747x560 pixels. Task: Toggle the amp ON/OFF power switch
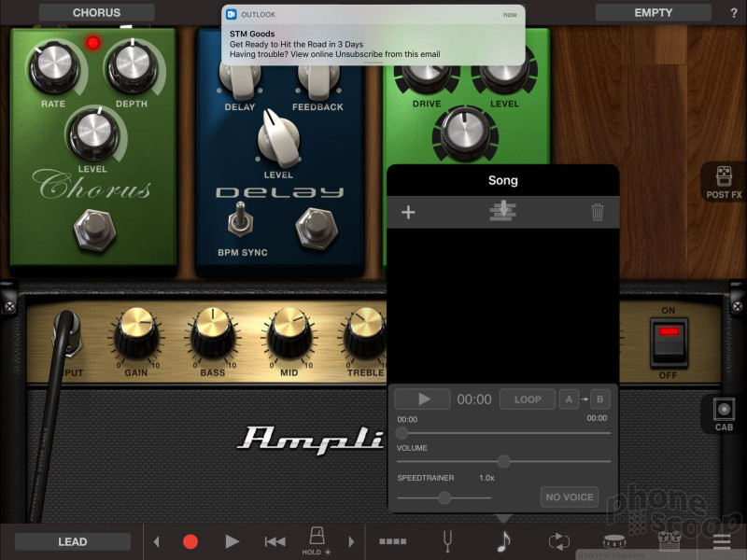click(669, 342)
